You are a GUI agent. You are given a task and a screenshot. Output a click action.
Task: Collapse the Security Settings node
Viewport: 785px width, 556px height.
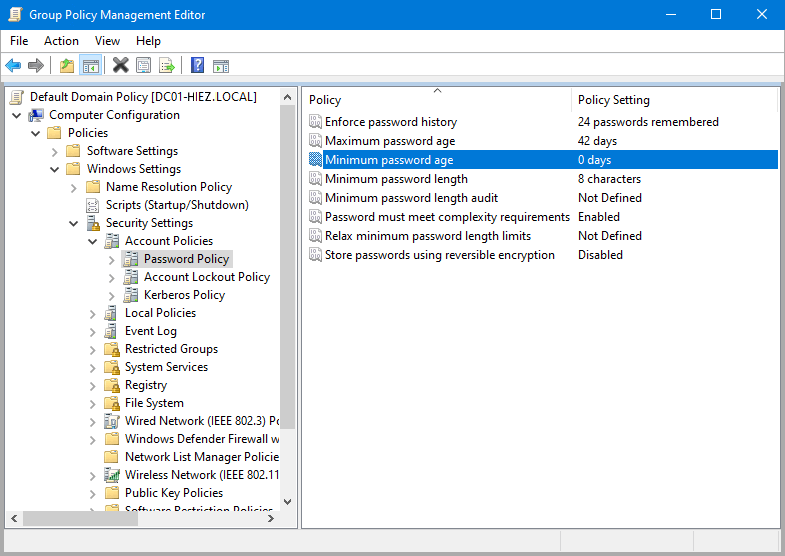(x=74, y=223)
